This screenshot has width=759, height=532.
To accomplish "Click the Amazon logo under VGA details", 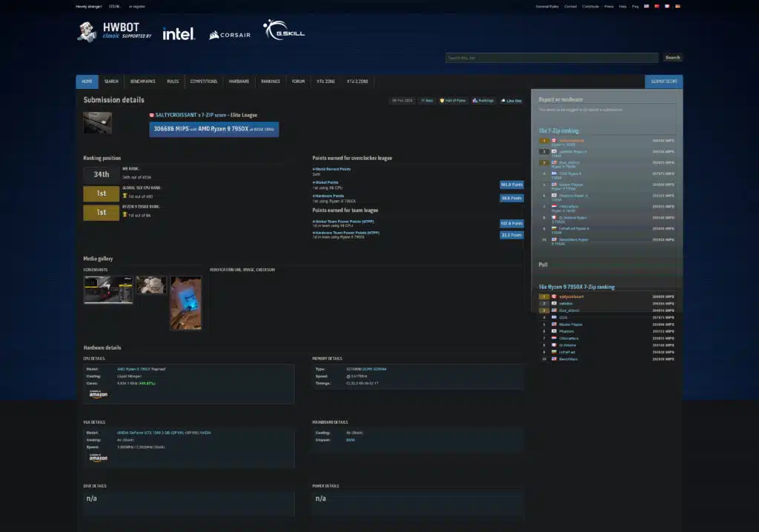I will pyautogui.click(x=99, y=457).
